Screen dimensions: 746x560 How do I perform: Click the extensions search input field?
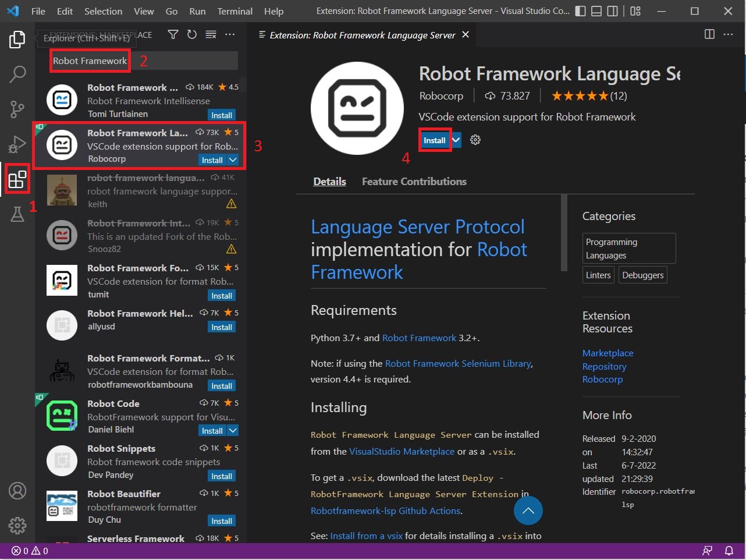pos(144,61)
